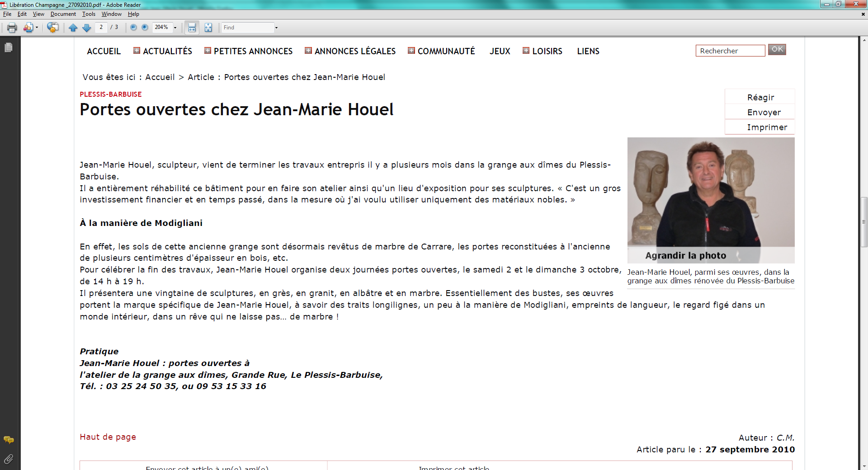Screen dimensions: 868x470
Task: Open the Document menu
Action: coord(63,14)
